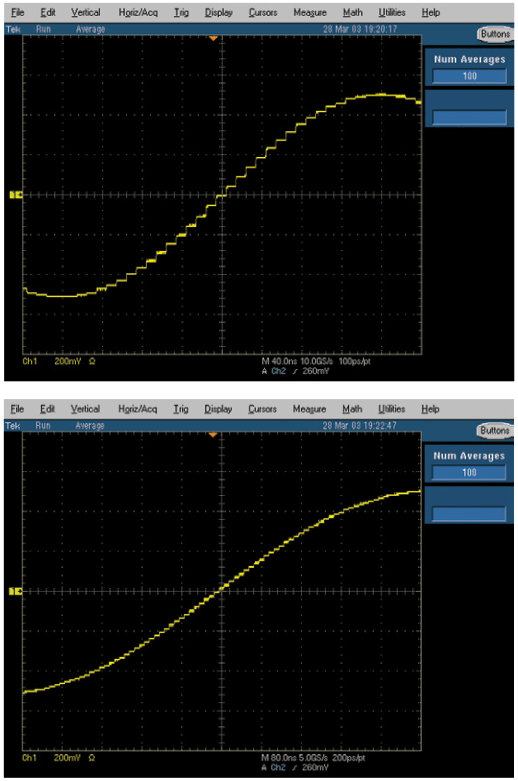Click ohm termination symbol in upper window
Image resolution: width=518 pixels, height=781 pixels.
[92, 361]
